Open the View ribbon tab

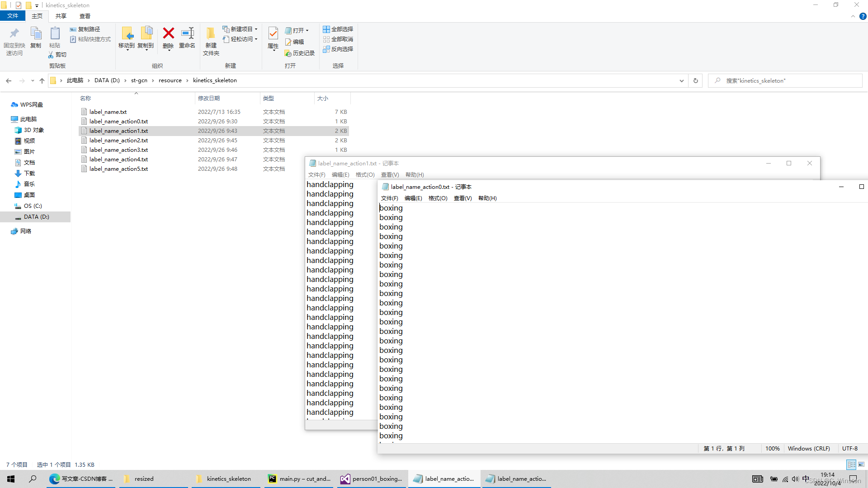coord(85,16)
